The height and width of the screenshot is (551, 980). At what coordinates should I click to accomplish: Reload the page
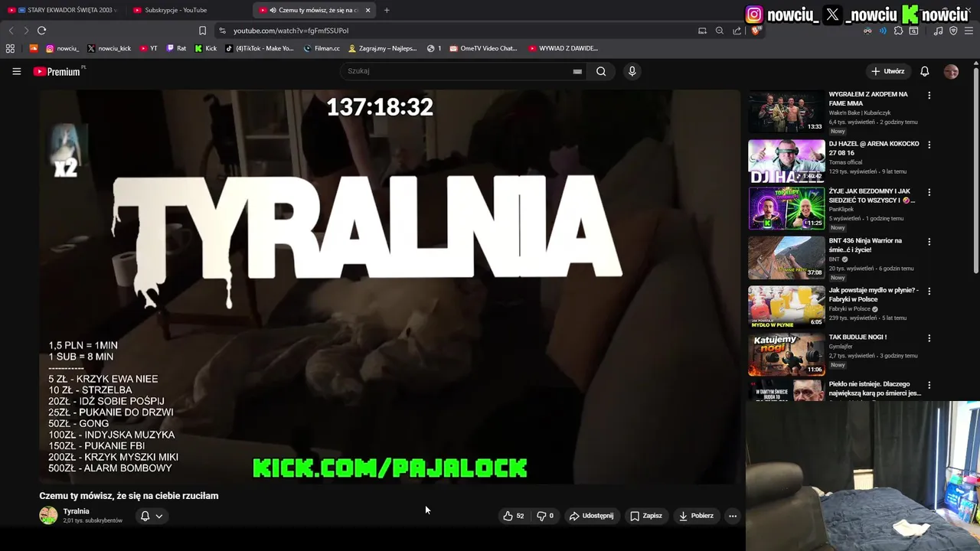click(41, 31)
